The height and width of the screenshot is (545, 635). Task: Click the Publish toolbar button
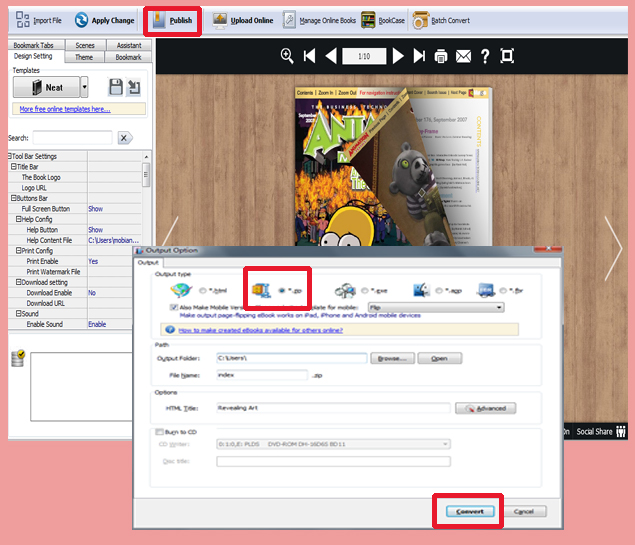[x=173, y=20]
